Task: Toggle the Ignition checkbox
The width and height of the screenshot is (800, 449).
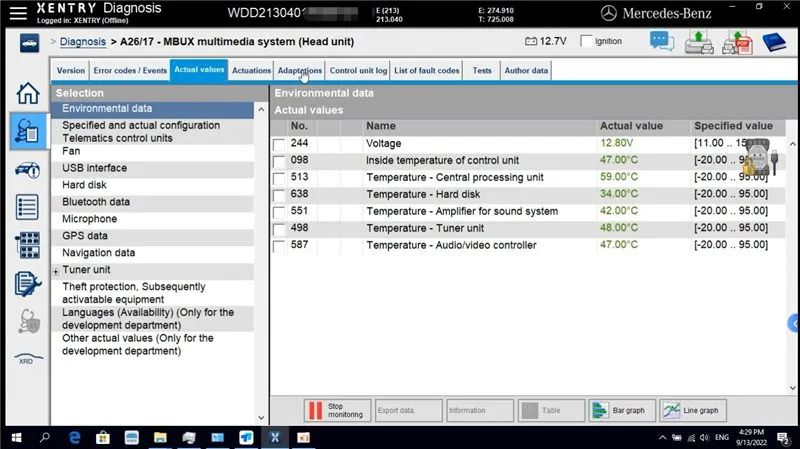Action: click(x=587, y=41)
